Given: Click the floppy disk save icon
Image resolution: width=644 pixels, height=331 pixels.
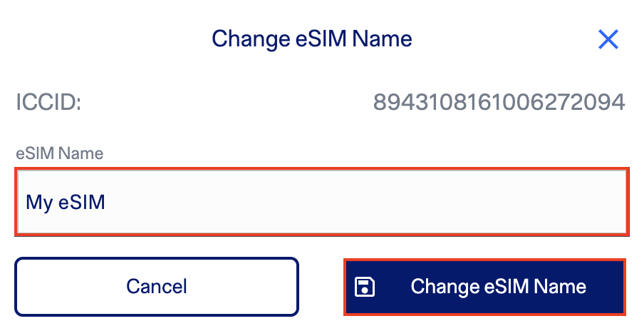Looking at the screenshot, I should point(365,287).
